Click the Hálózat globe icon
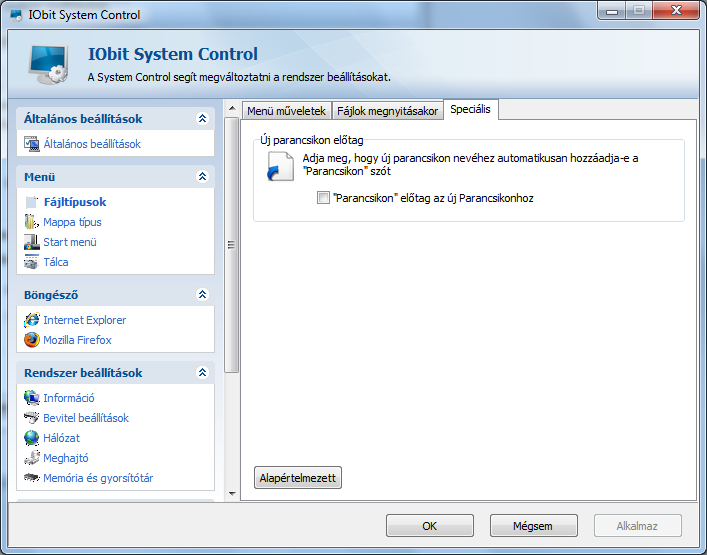This screenshot has width=707, height=555. pyautogui.click(x=32, y=438)
